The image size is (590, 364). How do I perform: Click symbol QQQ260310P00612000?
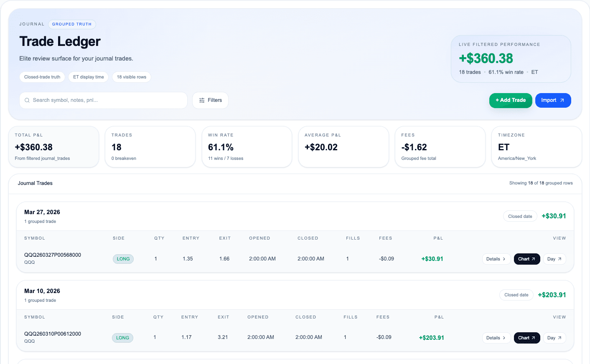(53, 334)
